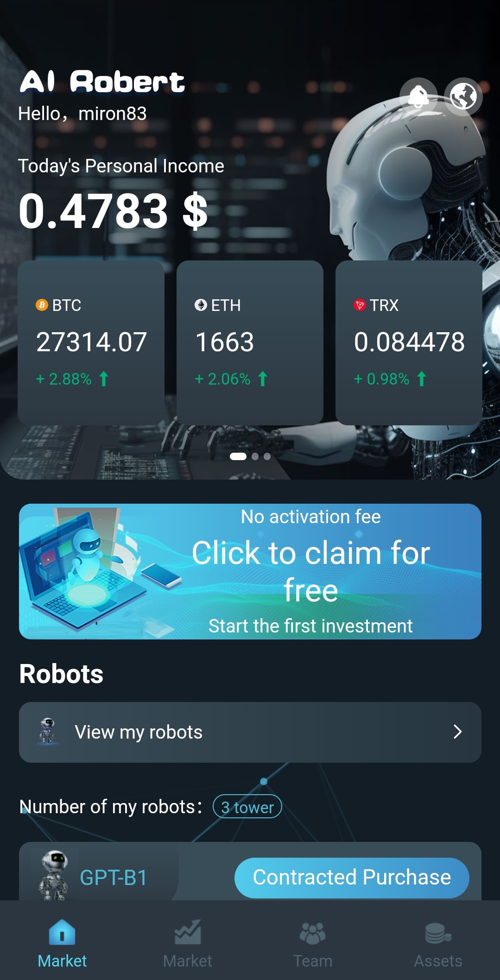Open the globe language selector icon

point(463,96)
